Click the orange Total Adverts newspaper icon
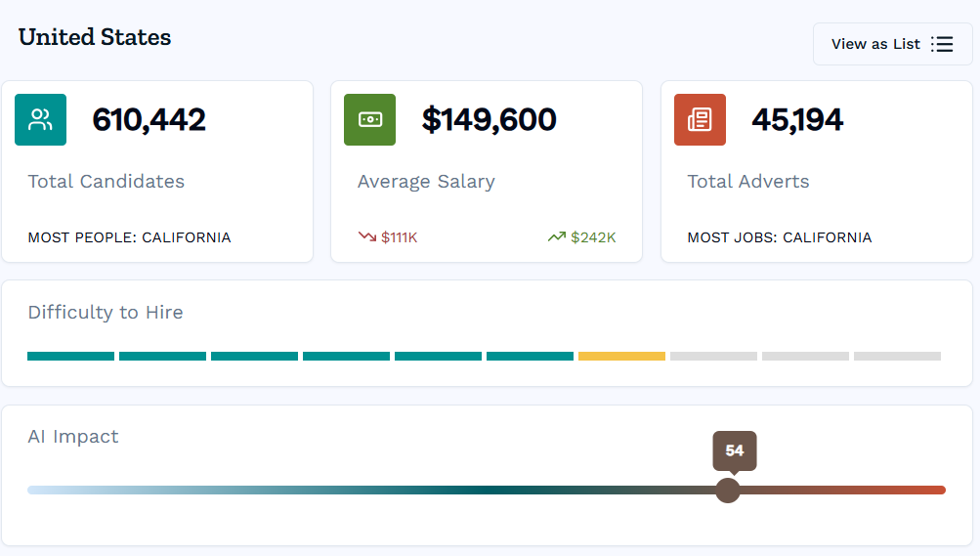The height and width of the screenshot is (556, 980). 700,120
